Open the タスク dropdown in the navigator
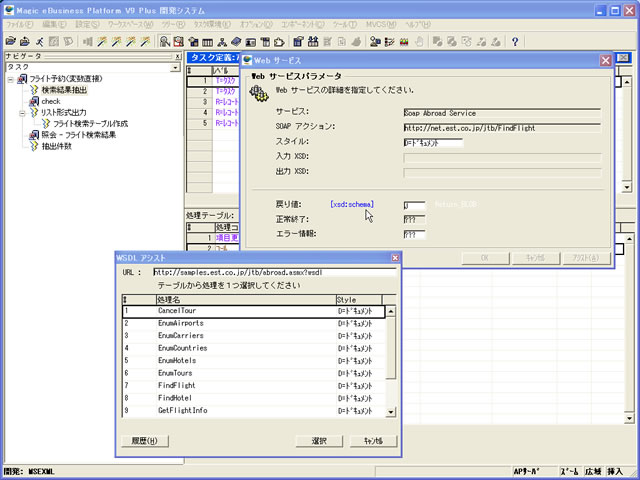Viewport: 640px width, 480px height. point(176,67)
